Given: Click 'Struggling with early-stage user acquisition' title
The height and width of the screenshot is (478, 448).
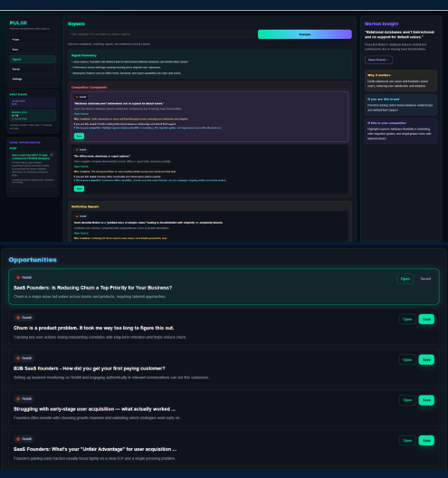Looking at the screenshot, I should coord(94,409).
